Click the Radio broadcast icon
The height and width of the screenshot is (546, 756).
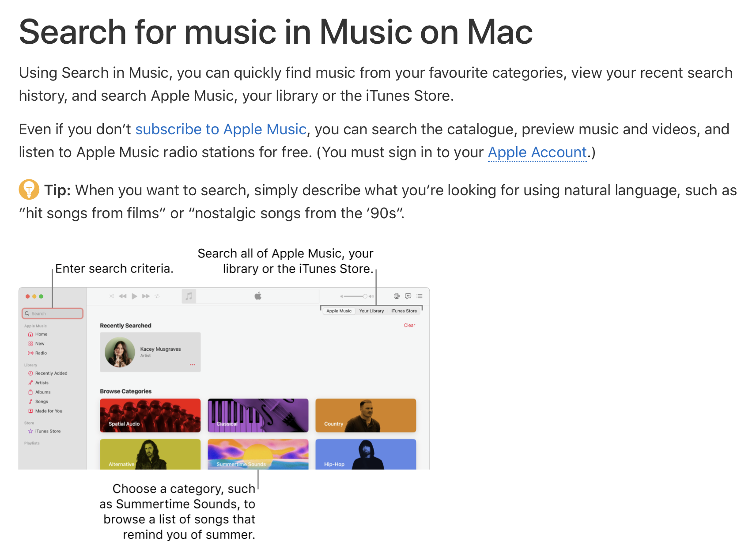click(30, 353)
